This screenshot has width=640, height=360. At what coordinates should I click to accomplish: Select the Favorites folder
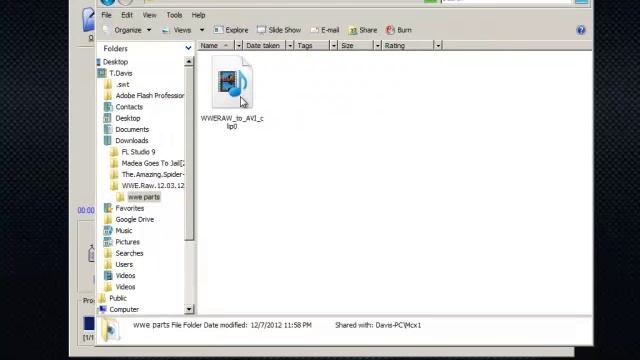pyautogui.click(x=129, y=208)
